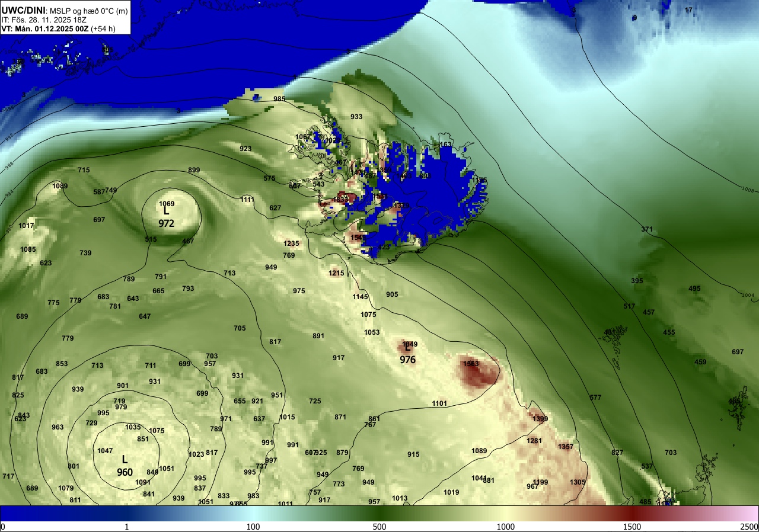759x532 pixels.
Task: Click the height value 517
Action: pyautogui.click(x=629, y=306)
